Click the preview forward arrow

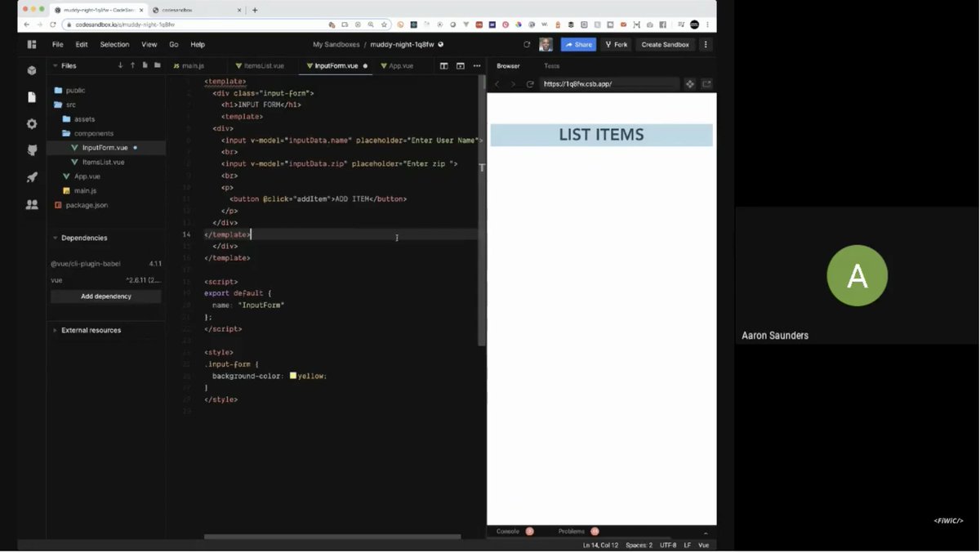point(513,84)
